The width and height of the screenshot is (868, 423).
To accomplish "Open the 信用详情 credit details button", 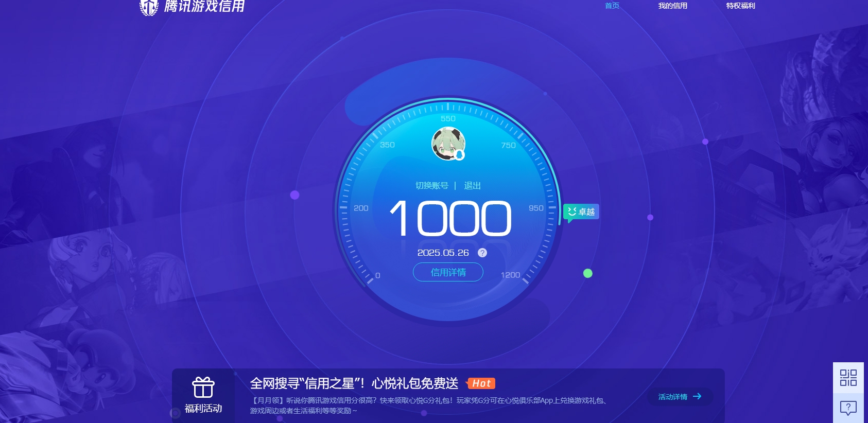I will coord(448,272).
